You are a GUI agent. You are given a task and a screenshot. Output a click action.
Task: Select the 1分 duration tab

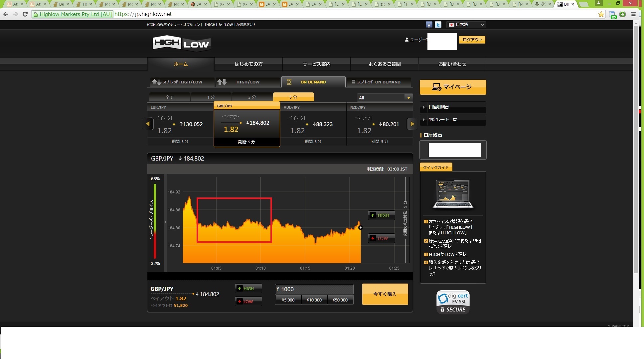(211, 97)
